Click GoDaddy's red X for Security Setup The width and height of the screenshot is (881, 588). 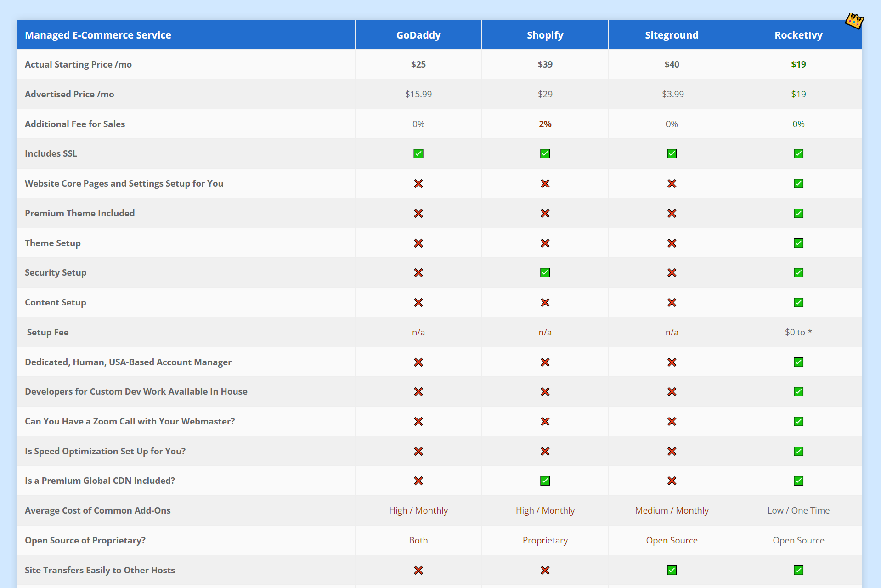click(x=418, y=273)
